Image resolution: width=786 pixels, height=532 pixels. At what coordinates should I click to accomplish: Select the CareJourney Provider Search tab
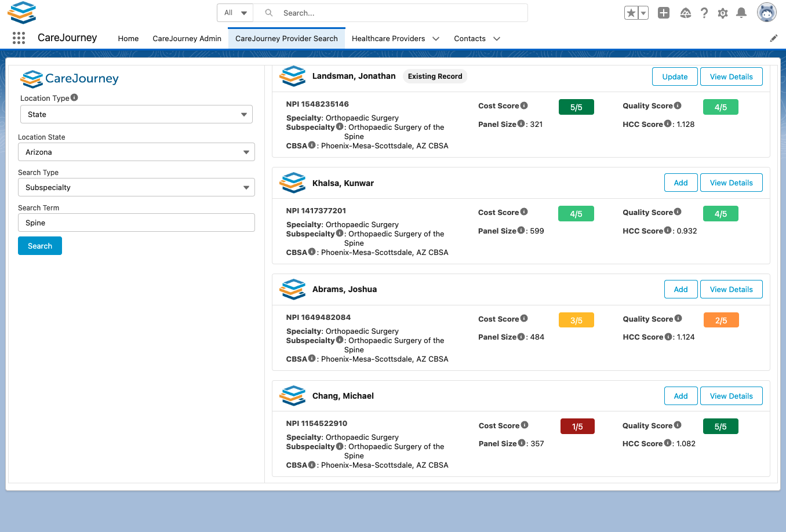(286, 39)
